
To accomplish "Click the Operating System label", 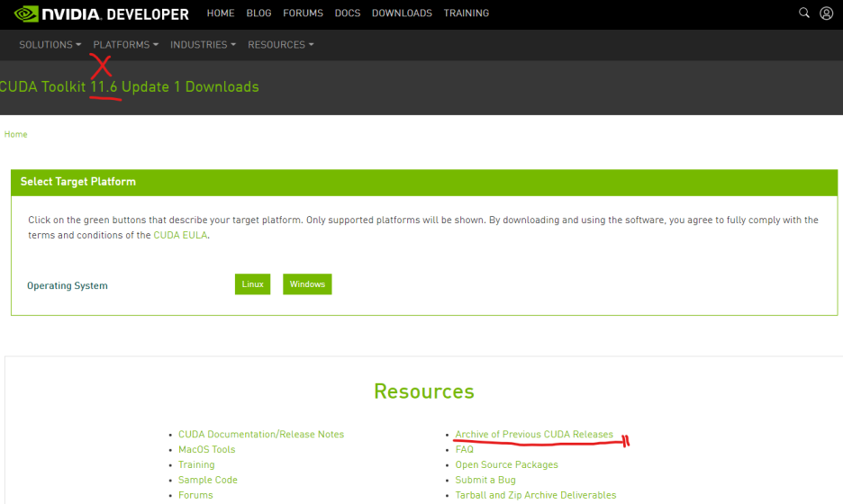I will coord(68,286).
